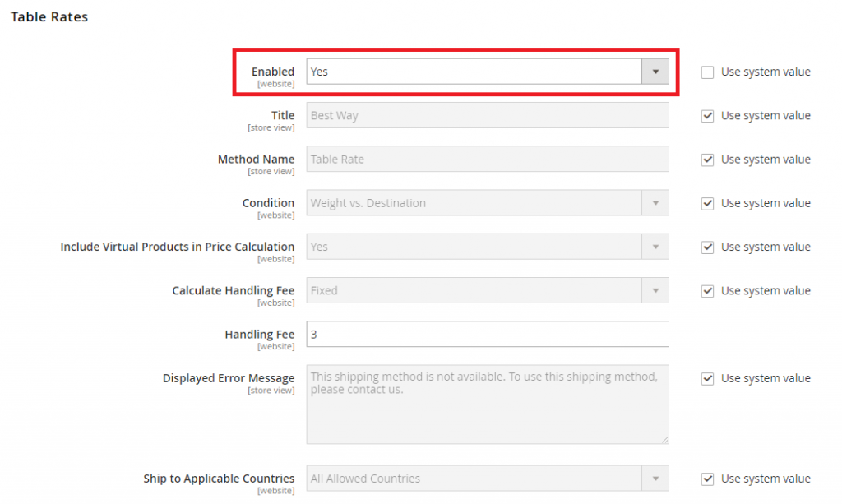Click inside the Handling Fee input field

point(487,334)
